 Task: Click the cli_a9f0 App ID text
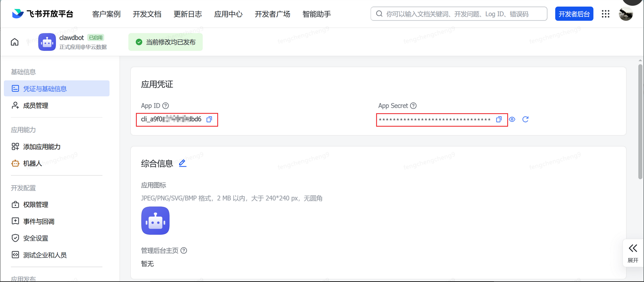pyautogui.click(x=171, y=119)
